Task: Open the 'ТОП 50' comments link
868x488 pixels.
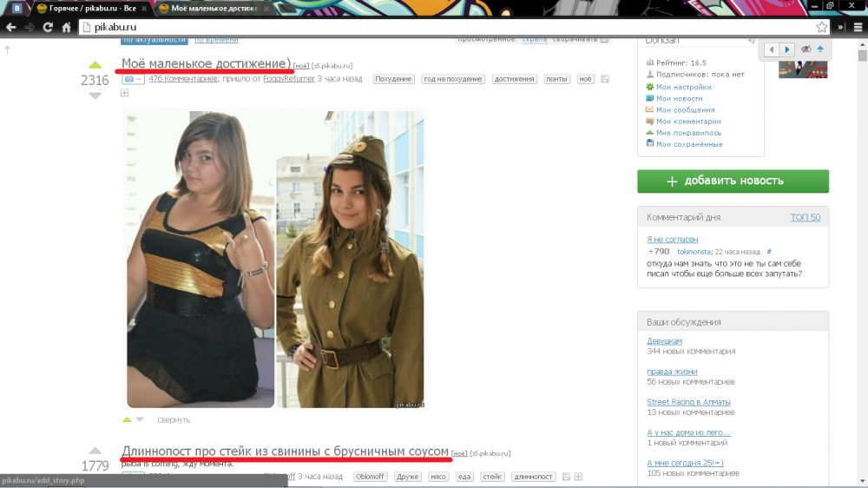Action: (x=805, y=217)
